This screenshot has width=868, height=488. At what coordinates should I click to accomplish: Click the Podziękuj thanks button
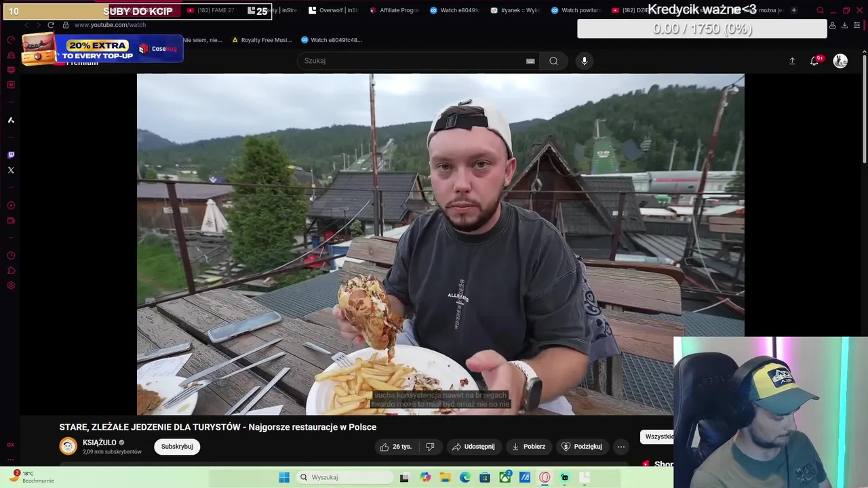pos(582,447)
